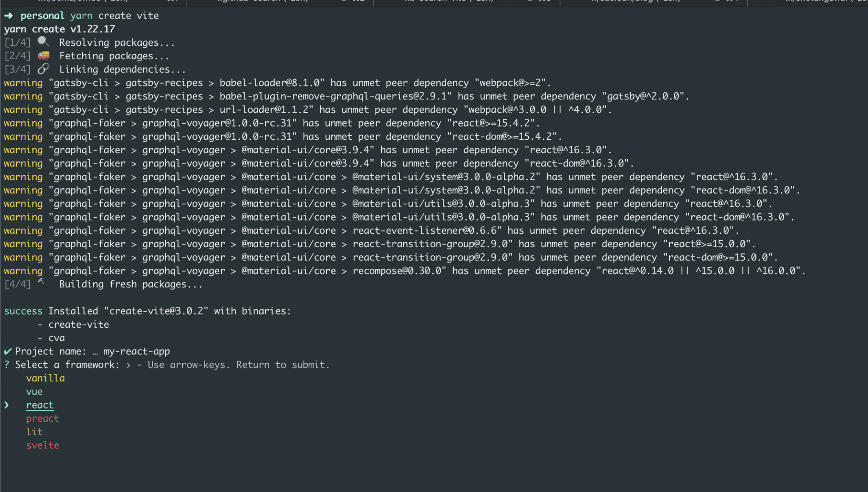Screen dimensions: 868x492
Task: Click the magnifying glass emoji beside Resolving packages
Action: pos(43,42)
